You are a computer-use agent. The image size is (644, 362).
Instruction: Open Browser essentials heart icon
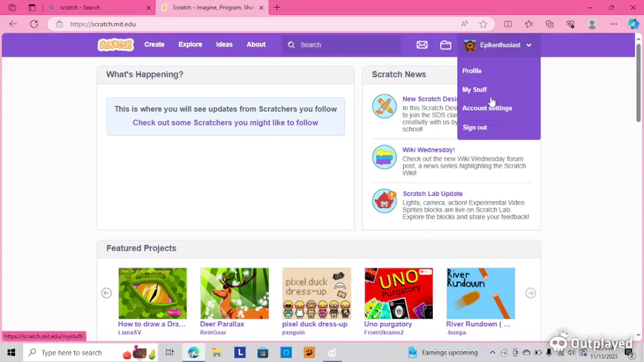570,24
